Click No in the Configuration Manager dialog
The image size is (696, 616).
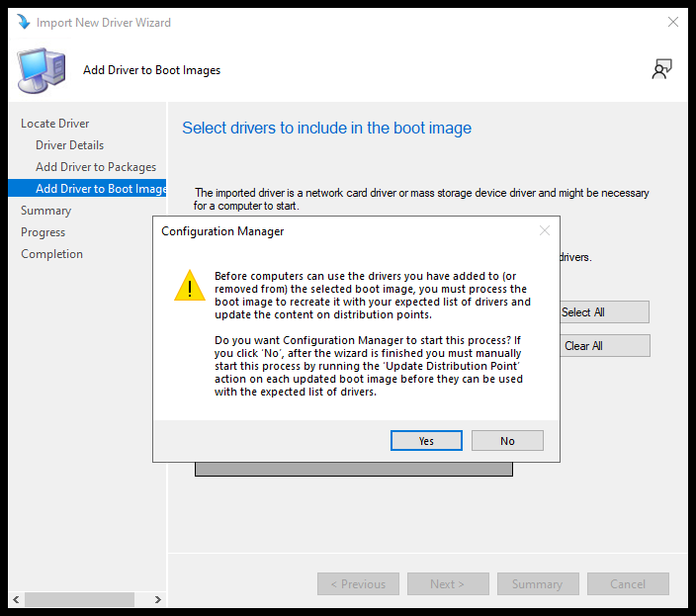pos(507,441)
